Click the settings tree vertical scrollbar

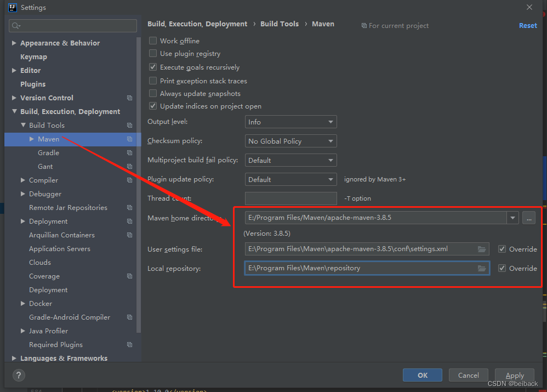(139, 185)
